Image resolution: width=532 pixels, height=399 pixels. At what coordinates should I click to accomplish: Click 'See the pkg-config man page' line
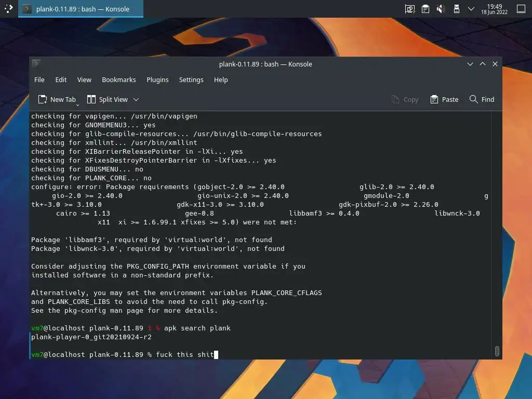(125, 311)
